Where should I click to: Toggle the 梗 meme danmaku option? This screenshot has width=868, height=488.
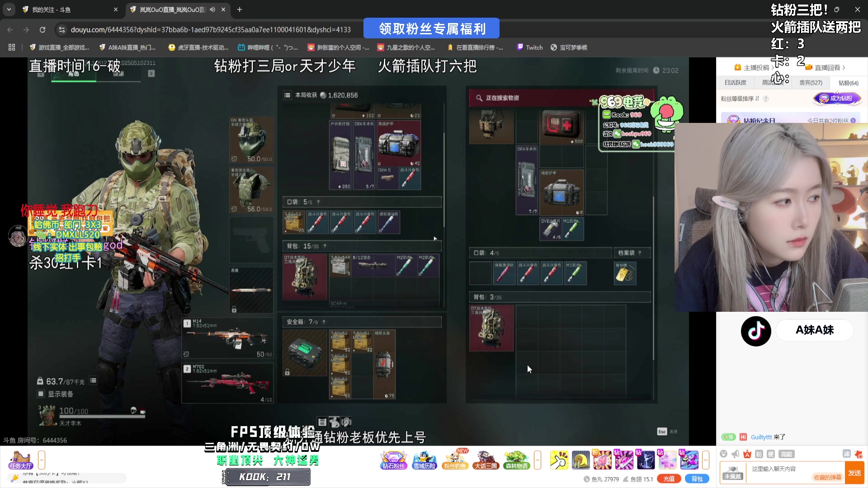pyautogui.click(x=771, y=454)
